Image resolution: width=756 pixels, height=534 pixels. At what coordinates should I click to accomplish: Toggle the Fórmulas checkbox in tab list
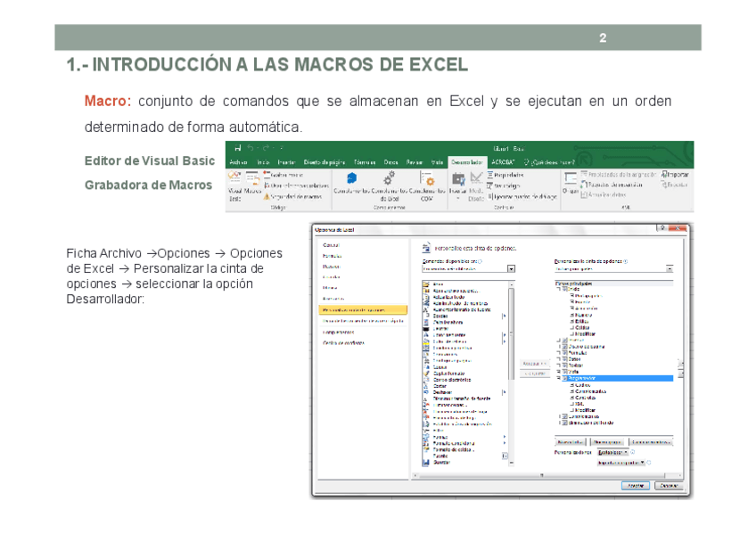pyautogui.click(x=565, y=352)
